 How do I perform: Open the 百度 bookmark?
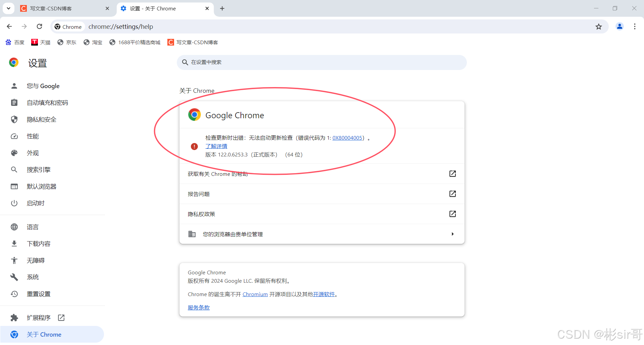click(15, 42)
